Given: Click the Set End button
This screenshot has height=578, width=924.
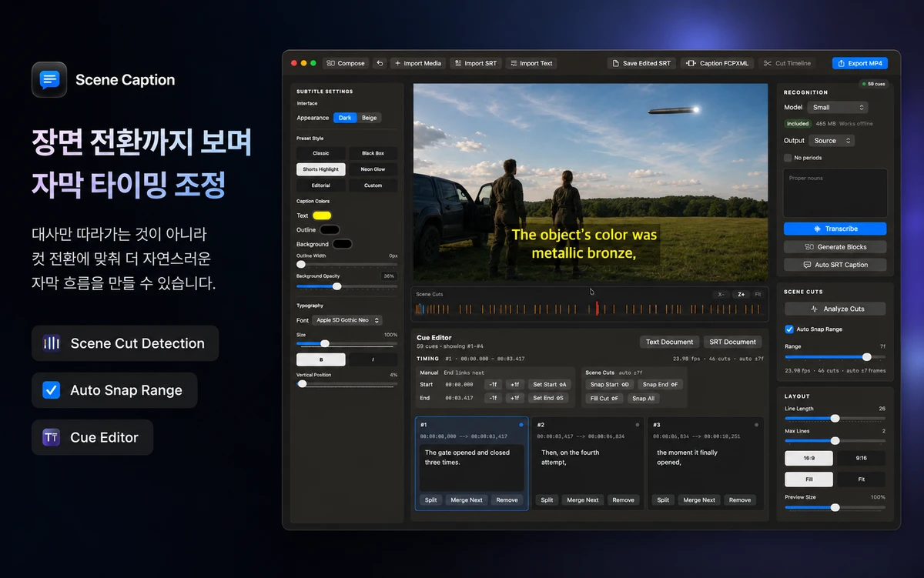Looking at the screenshot, I should [548, 398].
